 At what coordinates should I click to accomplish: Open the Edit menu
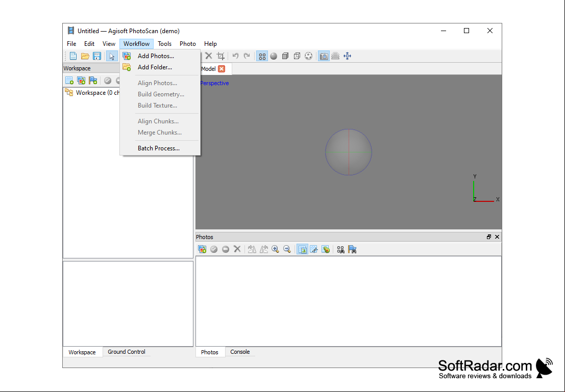(89, 43)
